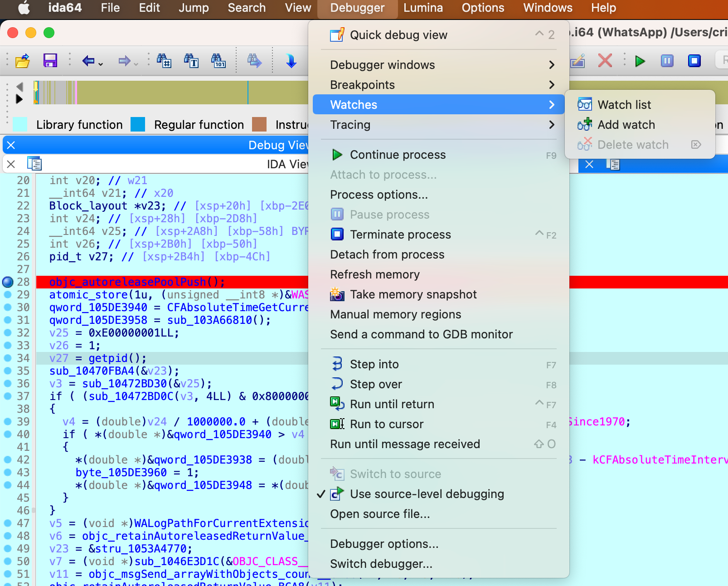Click the Library function cyan swatch

click(x=20, y=124)
